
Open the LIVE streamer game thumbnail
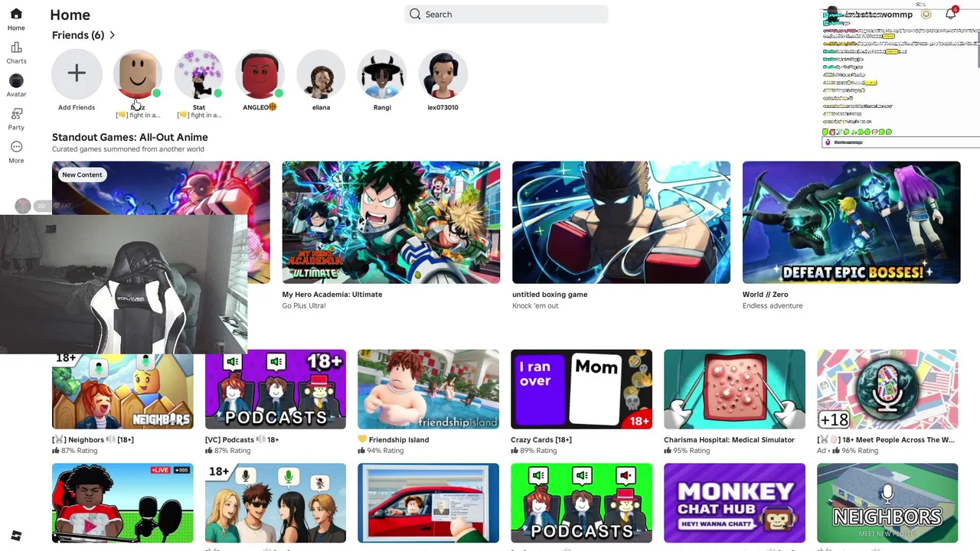click(x=122, y=503)
